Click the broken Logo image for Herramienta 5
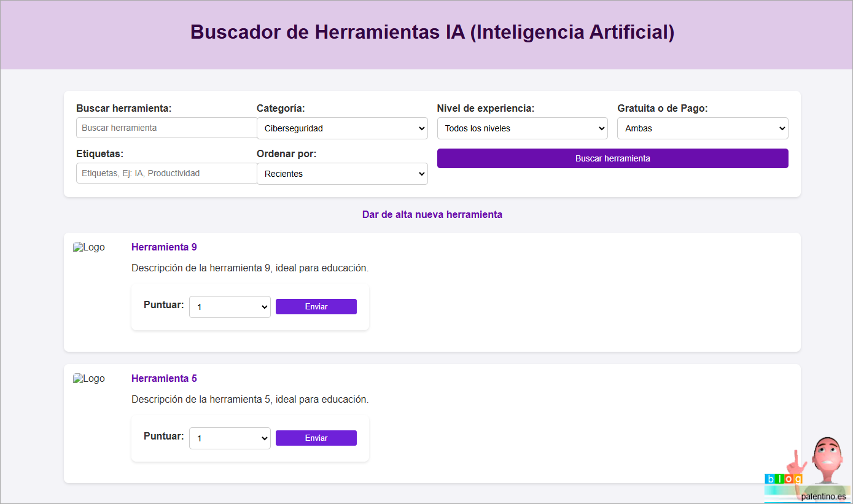Viewport: 853px width, 504px height. pyautogui.click(x=89, y=379)
